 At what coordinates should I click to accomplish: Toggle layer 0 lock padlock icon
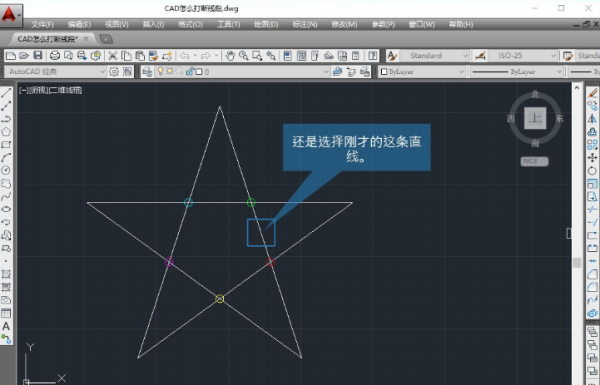point(189,72)
